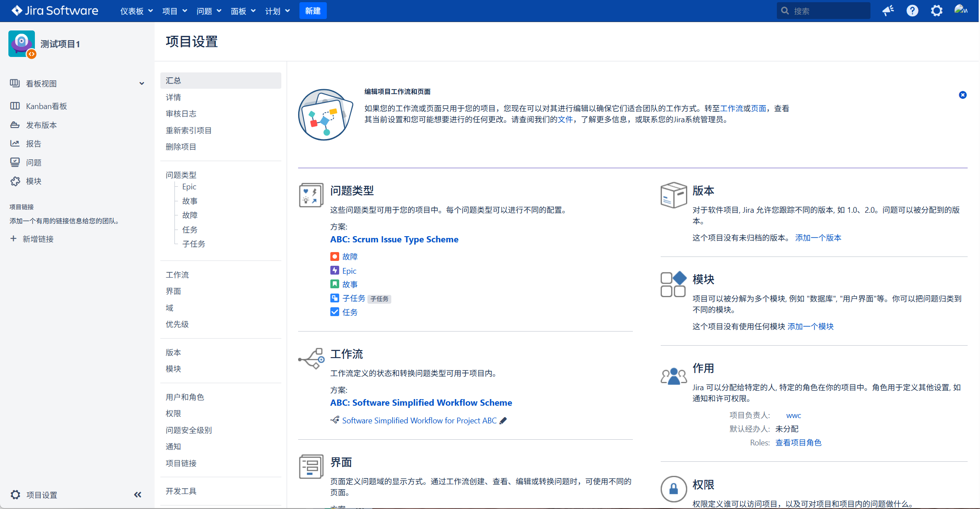
Task: Click the Kanban看板 sidebar icon
Action: click(15, 106)
